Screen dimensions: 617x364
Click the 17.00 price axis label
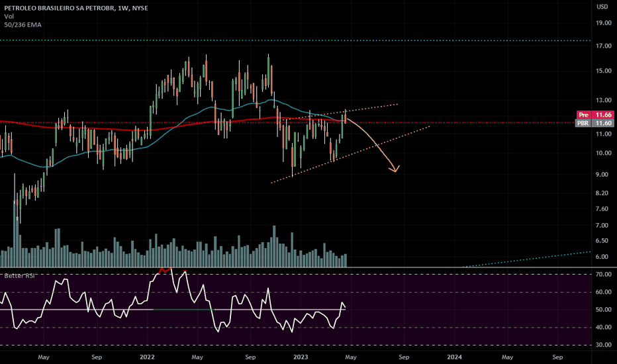pyautogui.click(x=604, y=46)
